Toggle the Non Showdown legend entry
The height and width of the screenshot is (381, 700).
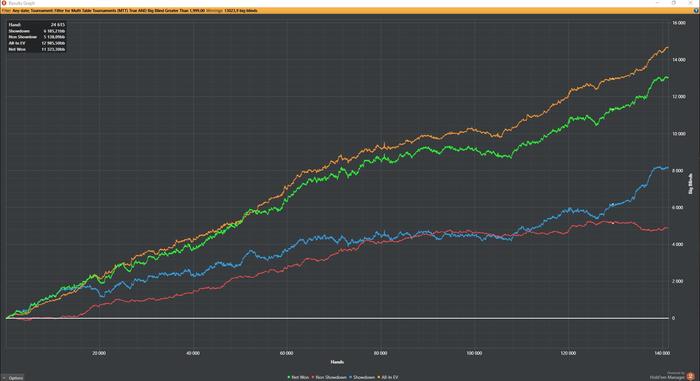329,377
